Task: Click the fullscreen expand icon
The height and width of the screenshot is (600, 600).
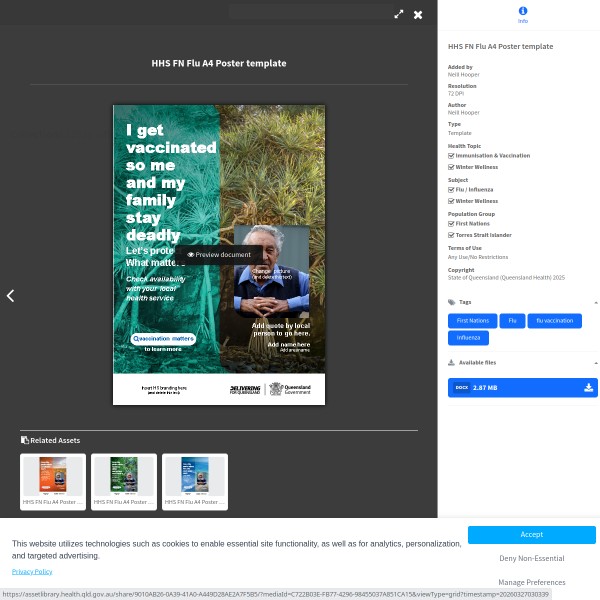Action: point(399,14)
